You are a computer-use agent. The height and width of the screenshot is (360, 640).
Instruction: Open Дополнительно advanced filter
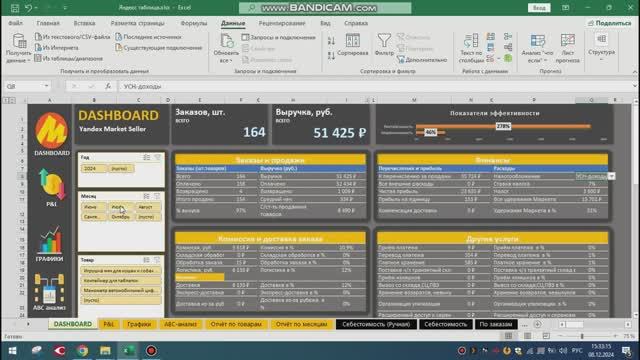click(x=422, y=60)
